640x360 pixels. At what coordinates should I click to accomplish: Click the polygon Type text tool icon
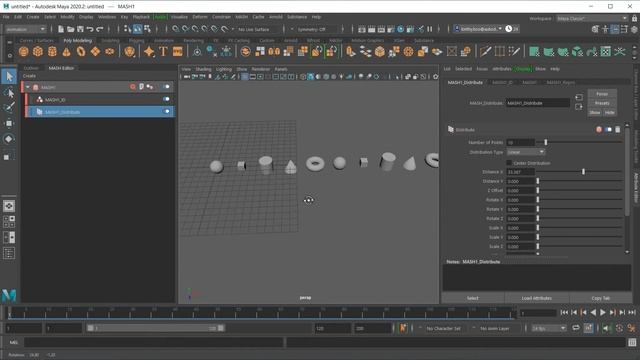pyautogui.click(x=163, y=51)
